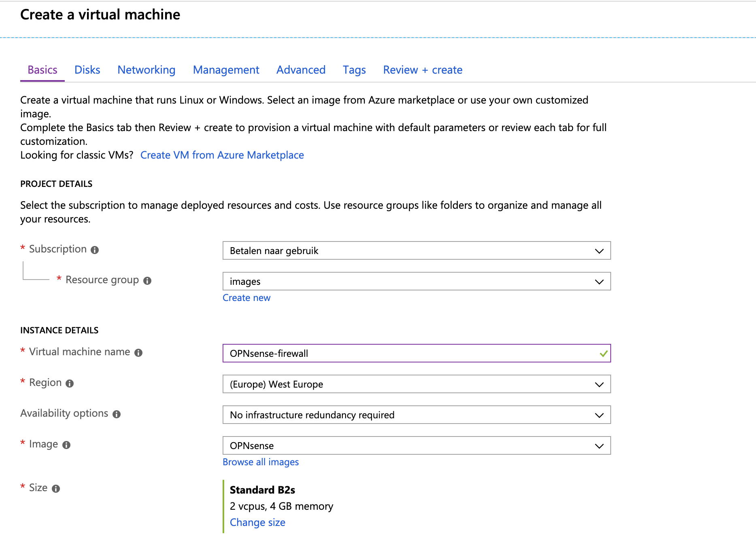Select the Management tab

pos(226,70)
